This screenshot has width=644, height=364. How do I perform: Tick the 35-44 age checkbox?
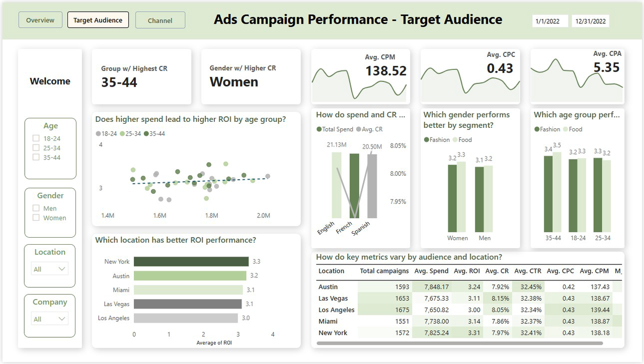[x=36, y=158]
